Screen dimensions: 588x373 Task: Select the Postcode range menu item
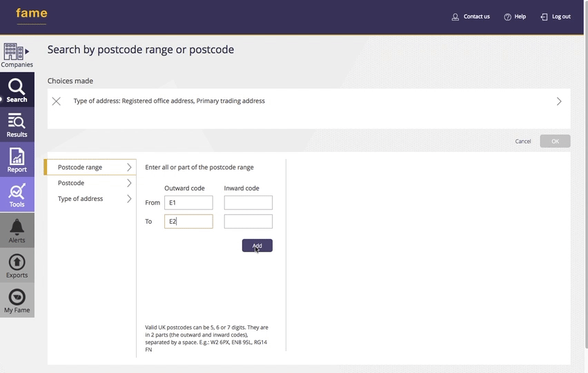90,167
